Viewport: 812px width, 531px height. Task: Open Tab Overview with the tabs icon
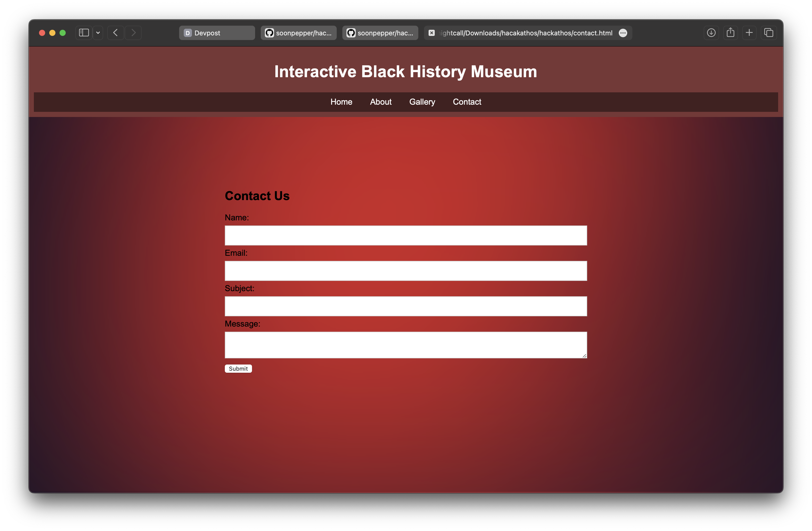[x=768, y=32]
